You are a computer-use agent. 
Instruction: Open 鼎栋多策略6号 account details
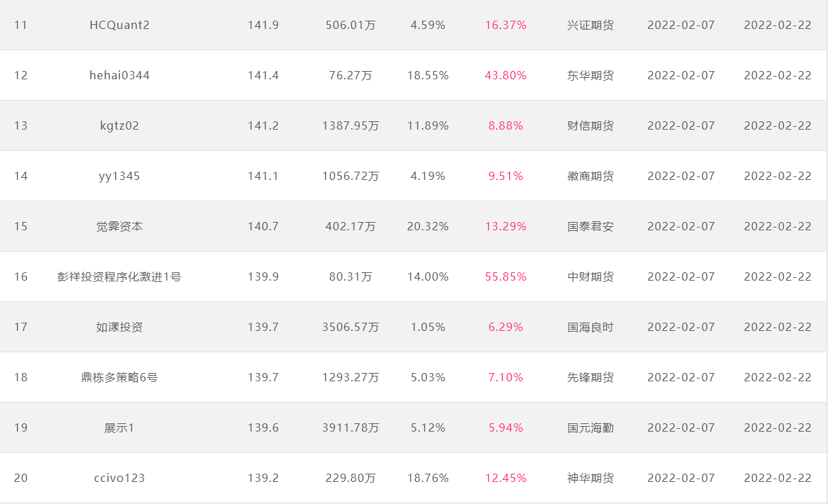point(119,377)
